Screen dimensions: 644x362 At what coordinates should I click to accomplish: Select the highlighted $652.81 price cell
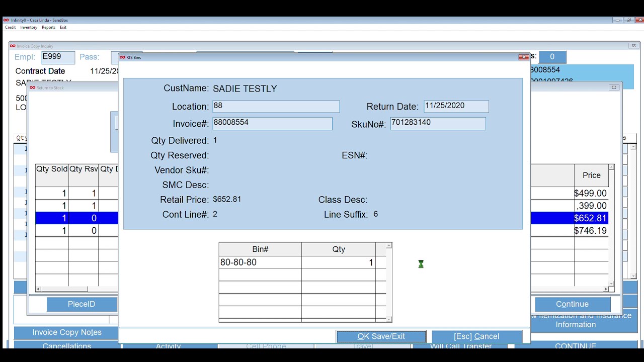[590, 218]
